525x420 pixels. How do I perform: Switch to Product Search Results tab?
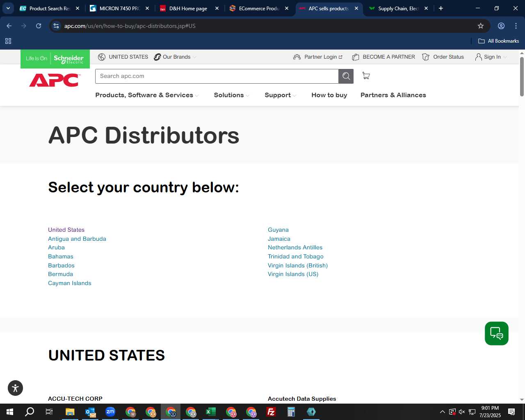[x=49, y=8]
